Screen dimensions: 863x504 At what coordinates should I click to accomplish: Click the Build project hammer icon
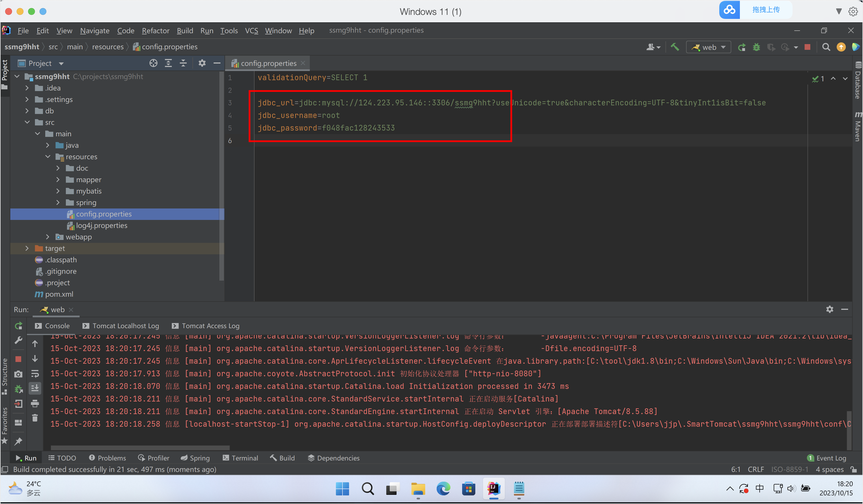[675, 47]
